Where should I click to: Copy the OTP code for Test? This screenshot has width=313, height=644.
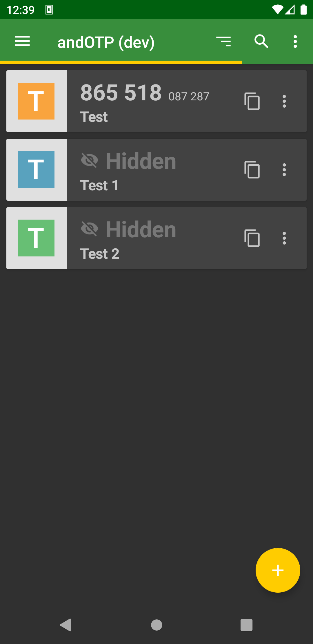[252, 101]
